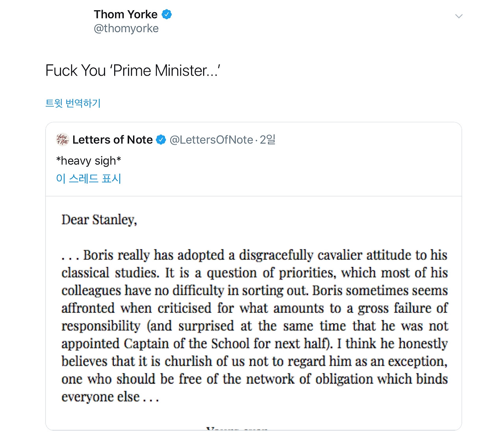Click '이 스레드 표시' show thread link
The width and height of the screenshot is (504, 436).
point(89,178)
